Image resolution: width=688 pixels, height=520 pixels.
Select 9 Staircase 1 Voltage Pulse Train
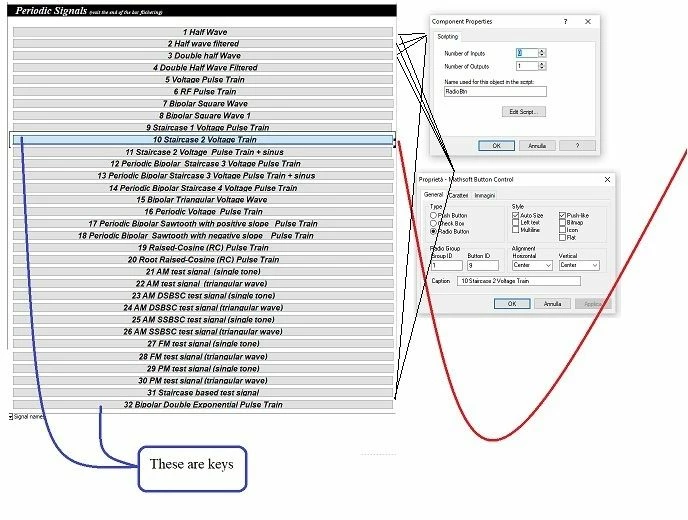[x=203, y=127]
